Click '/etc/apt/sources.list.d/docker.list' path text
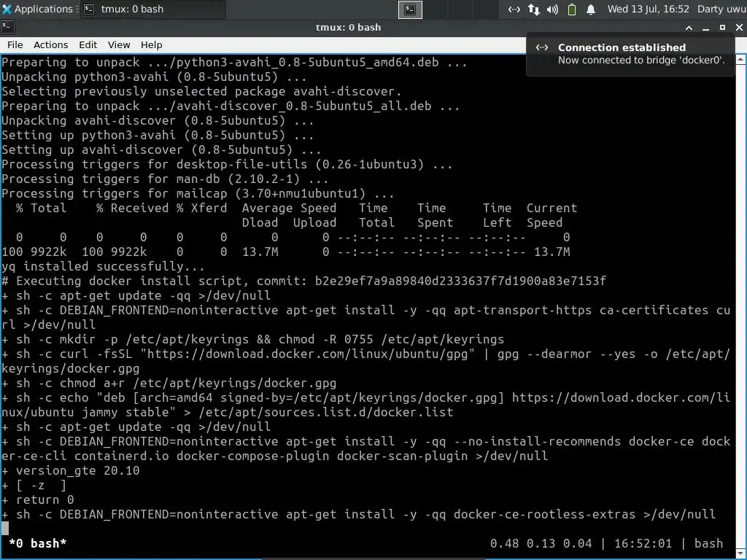This screenshot has width=747, height=560. coord(325,413)
